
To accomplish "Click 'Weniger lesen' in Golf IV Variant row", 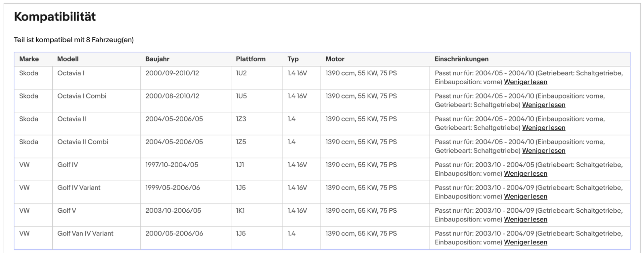I will [x=525, y=196].
